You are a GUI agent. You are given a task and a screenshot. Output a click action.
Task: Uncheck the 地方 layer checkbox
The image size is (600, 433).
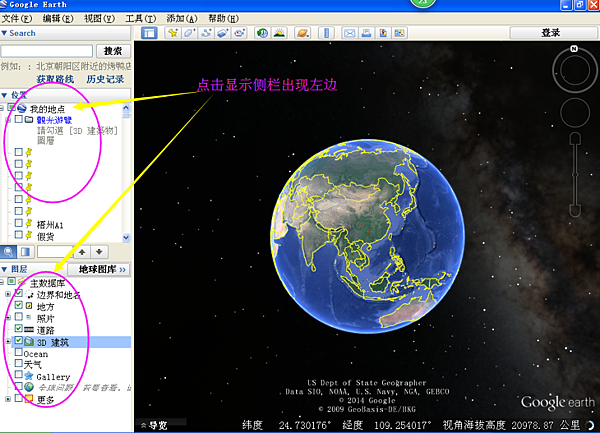click(18, 305)
